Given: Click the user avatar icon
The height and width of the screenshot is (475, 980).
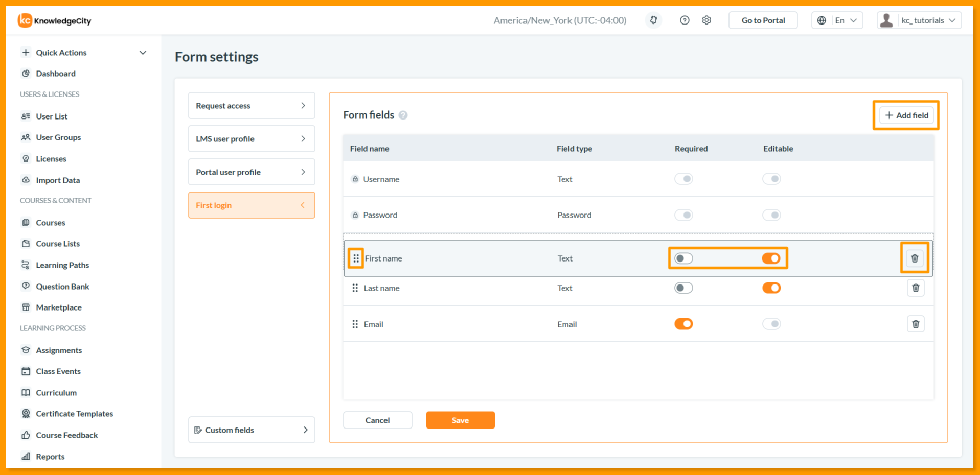Looking at the screenshot, I should pyautogui.click(x=887, y=20).
